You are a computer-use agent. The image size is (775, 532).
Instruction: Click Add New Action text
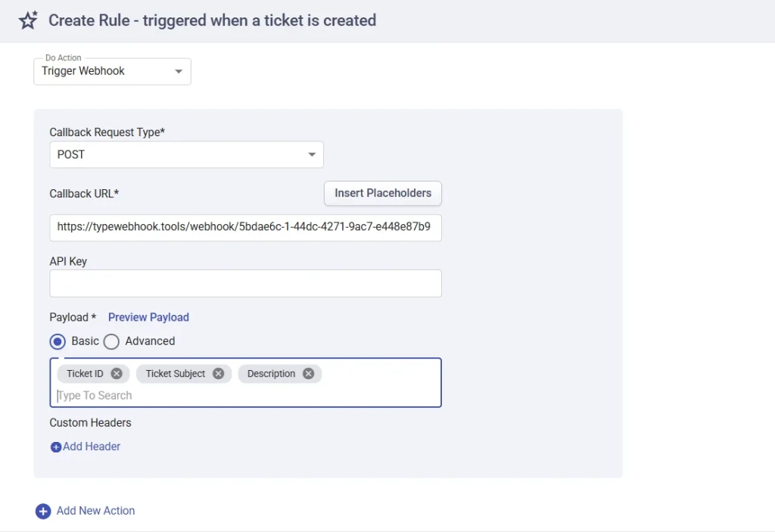click(x=95, y=511)
